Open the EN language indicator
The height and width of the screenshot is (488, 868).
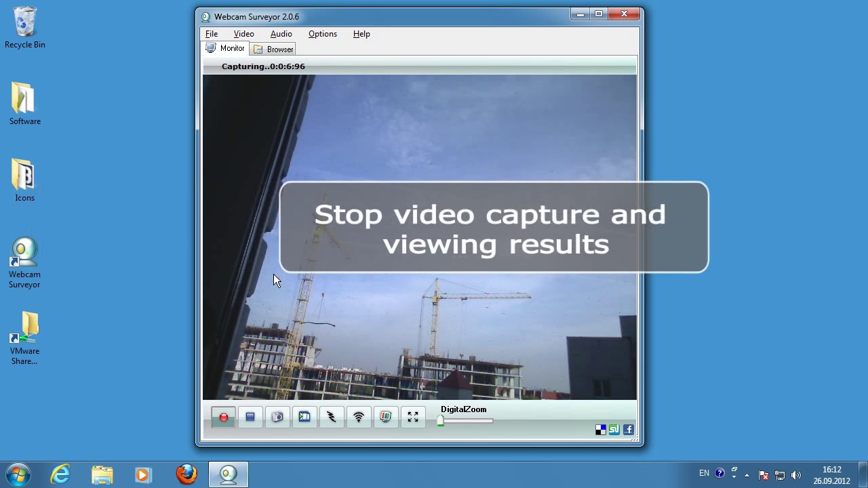tap(704, 473)
